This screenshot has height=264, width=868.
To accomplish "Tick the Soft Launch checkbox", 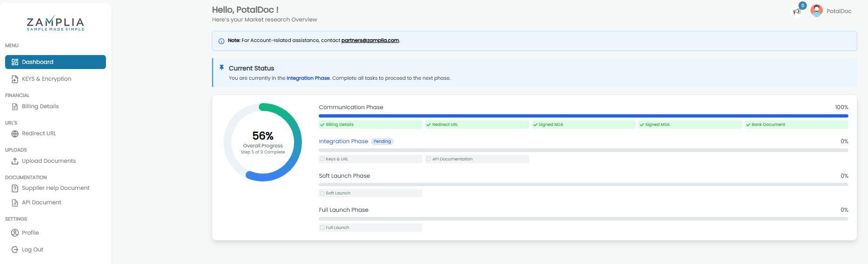I will (x=322, y=193).
